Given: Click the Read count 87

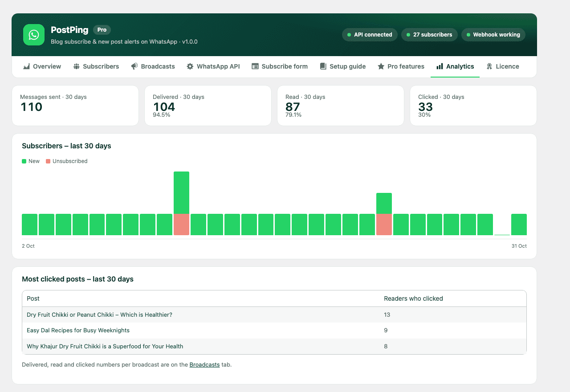Looking at the screenshot, I should [293, 107].
